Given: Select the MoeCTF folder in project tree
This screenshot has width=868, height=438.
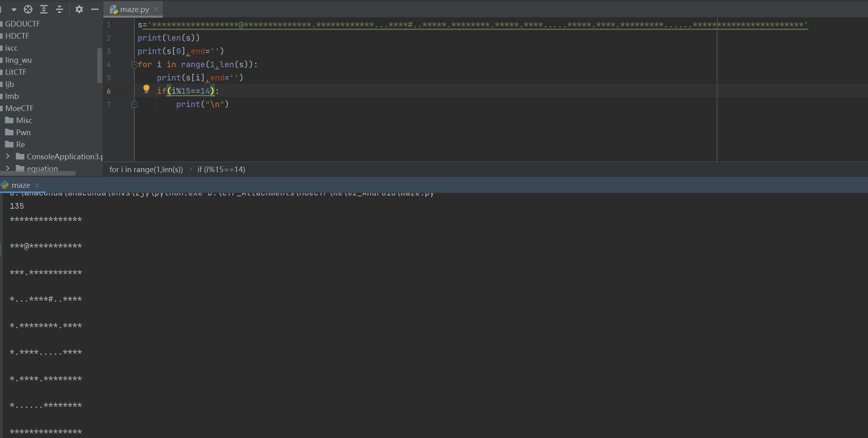Looking at the screenshot, I should 19,108.
